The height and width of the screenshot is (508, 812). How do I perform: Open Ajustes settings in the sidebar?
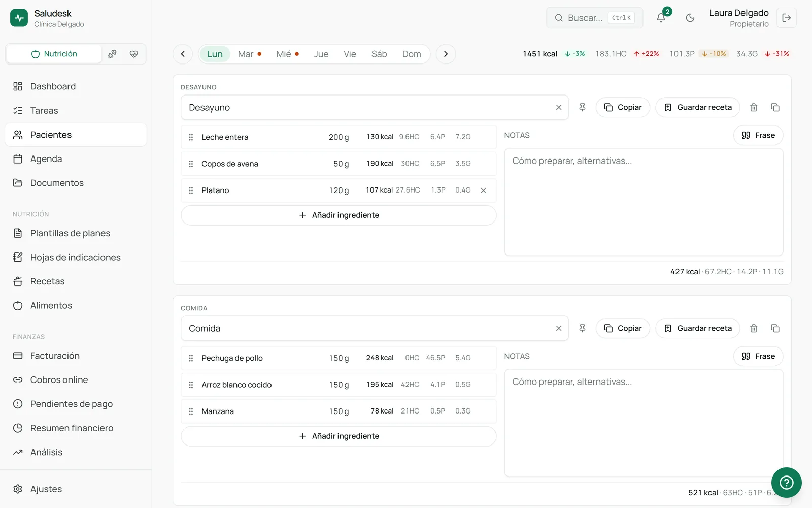click(x=76, y=489)
